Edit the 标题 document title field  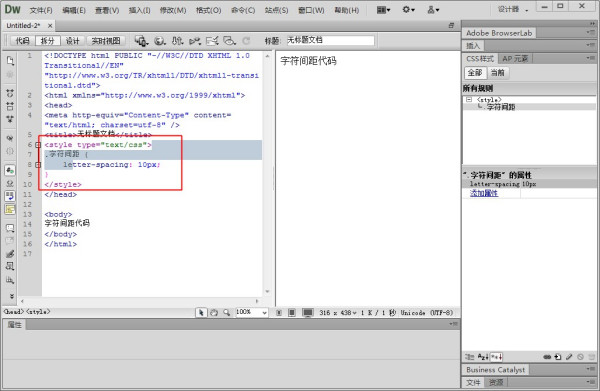(330, 40)
